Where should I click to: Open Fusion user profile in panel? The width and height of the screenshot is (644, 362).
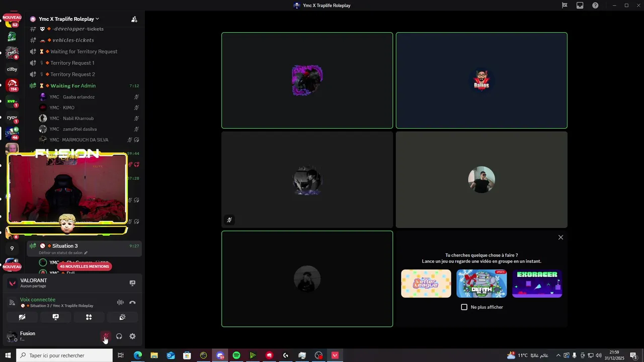coord(28,336)
